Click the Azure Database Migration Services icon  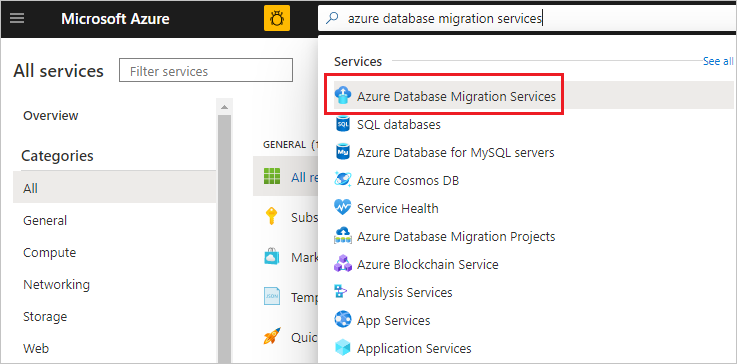343,96
